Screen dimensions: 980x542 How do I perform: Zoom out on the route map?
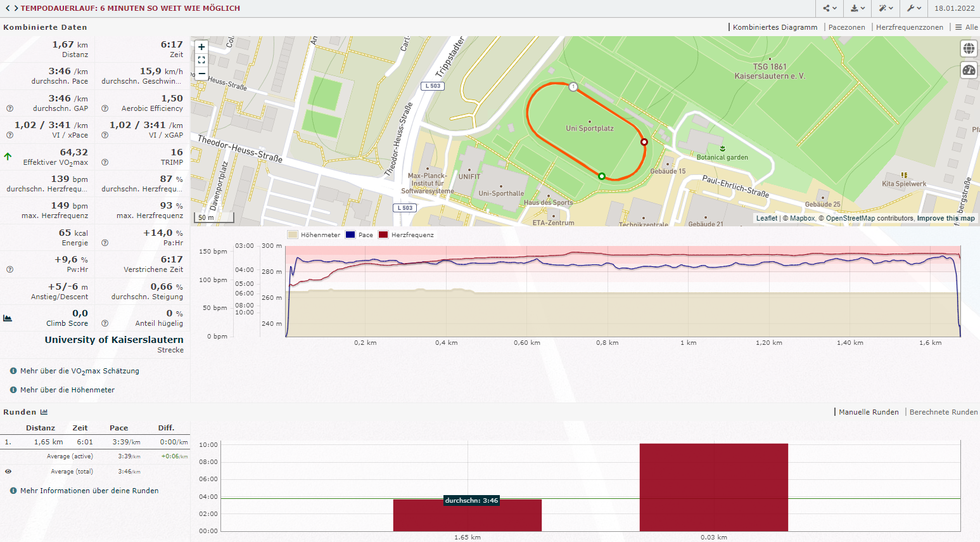(x=201, y=74)
